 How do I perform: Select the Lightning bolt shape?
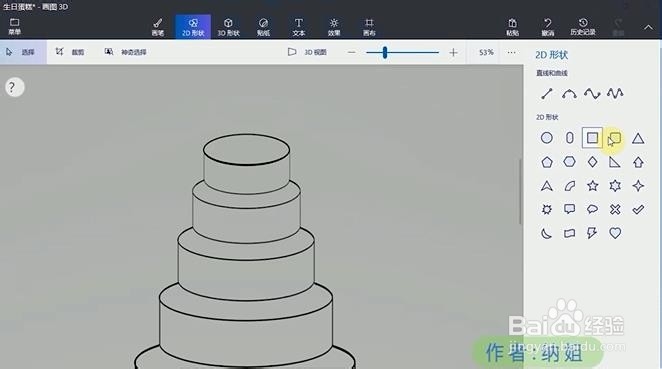tap(592, 233)
